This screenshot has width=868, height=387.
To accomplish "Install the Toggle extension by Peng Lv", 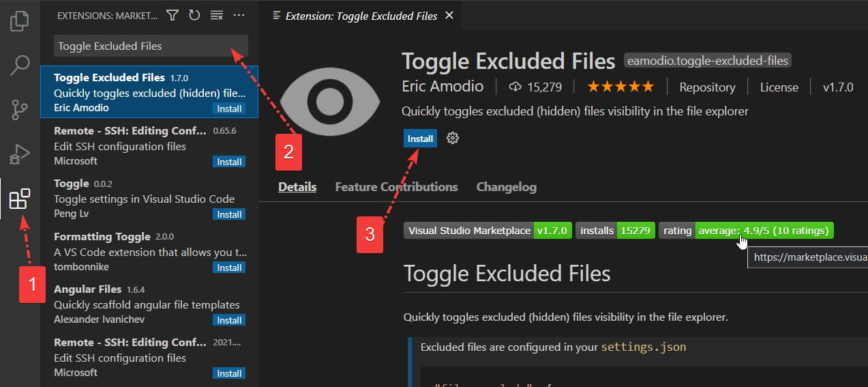I will pyautogui.click(x=229, y=214).
